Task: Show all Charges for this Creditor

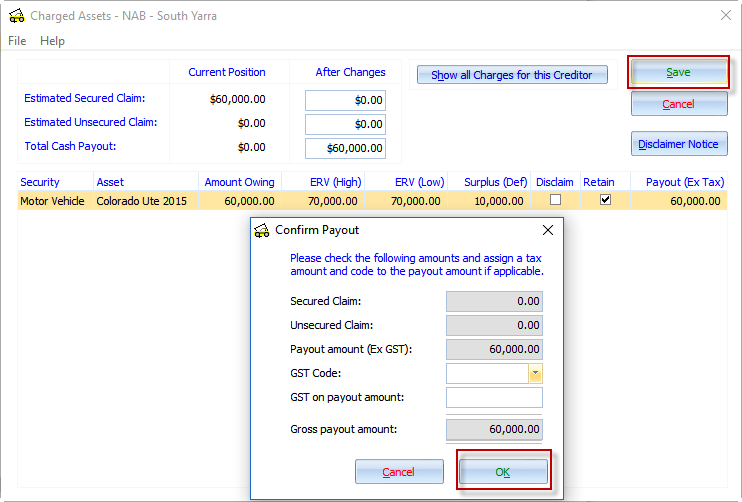Action: [x=512, y=75]
